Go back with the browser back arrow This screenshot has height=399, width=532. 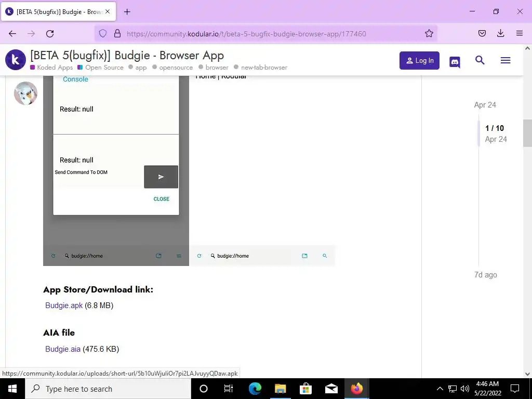12,34
